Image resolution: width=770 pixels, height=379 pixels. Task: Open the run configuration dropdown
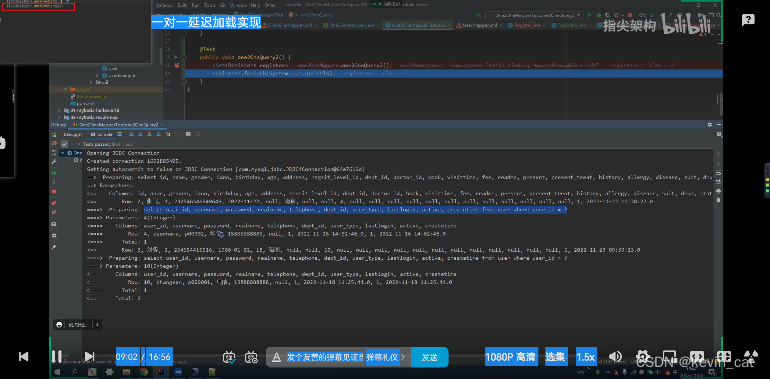tap(534, 15)
